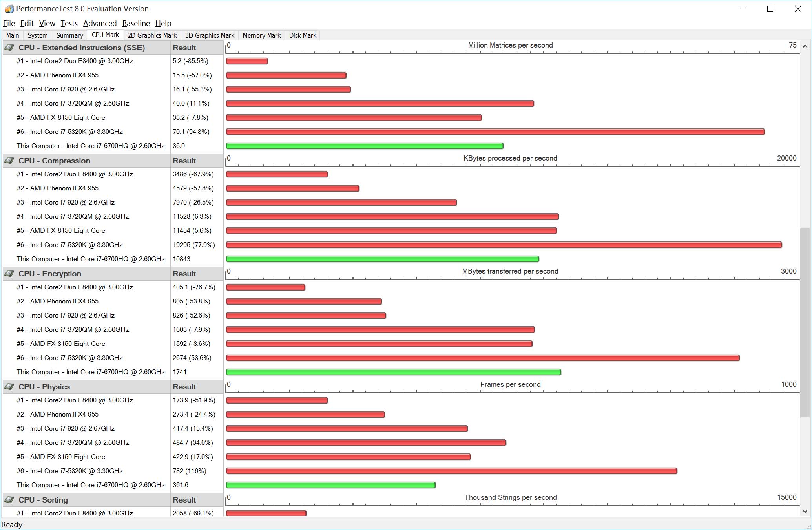Image resolution: width=812 pixels, height=530 pixels.
Task: Open the Summary tab
Action: (x=69, y=35)
